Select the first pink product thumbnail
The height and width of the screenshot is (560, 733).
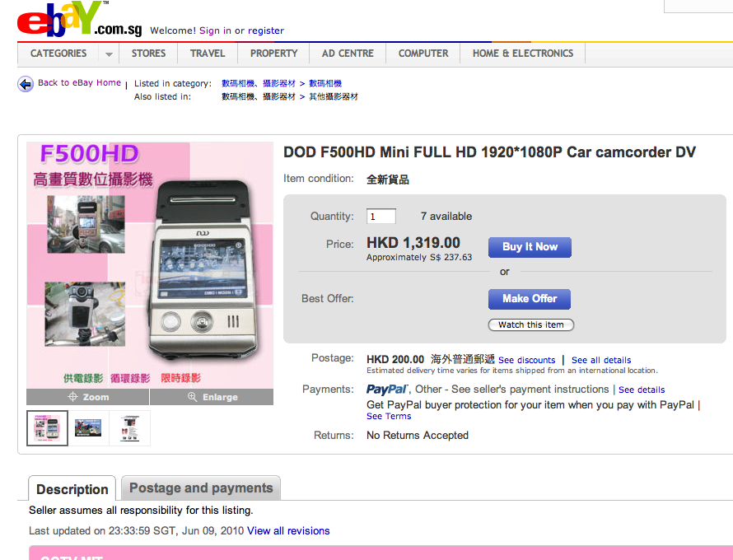click(x=47, y=428)
